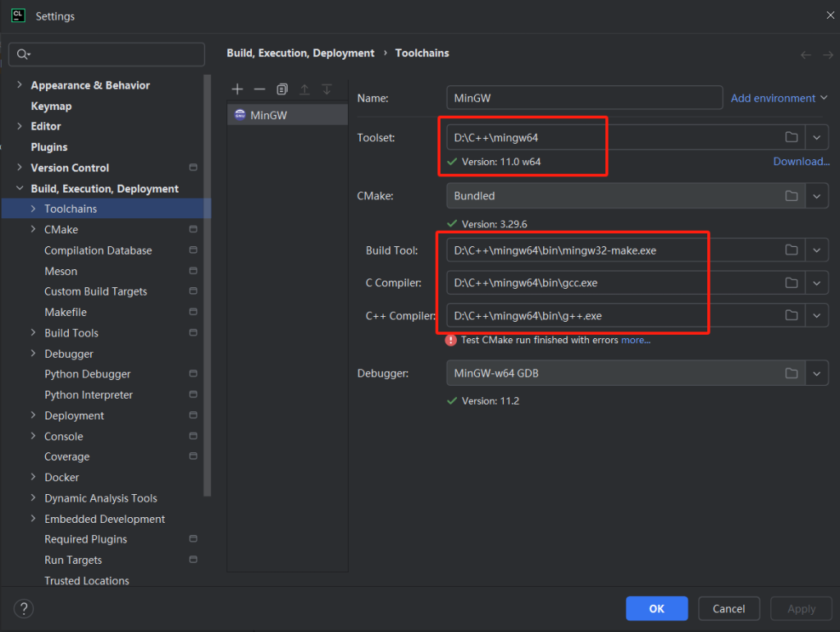Image resolution: width=840 pixels, height=632 pixels.
Task: Open the C++ Compiler dropdown arrow
Action: click(x=816, y=315)
